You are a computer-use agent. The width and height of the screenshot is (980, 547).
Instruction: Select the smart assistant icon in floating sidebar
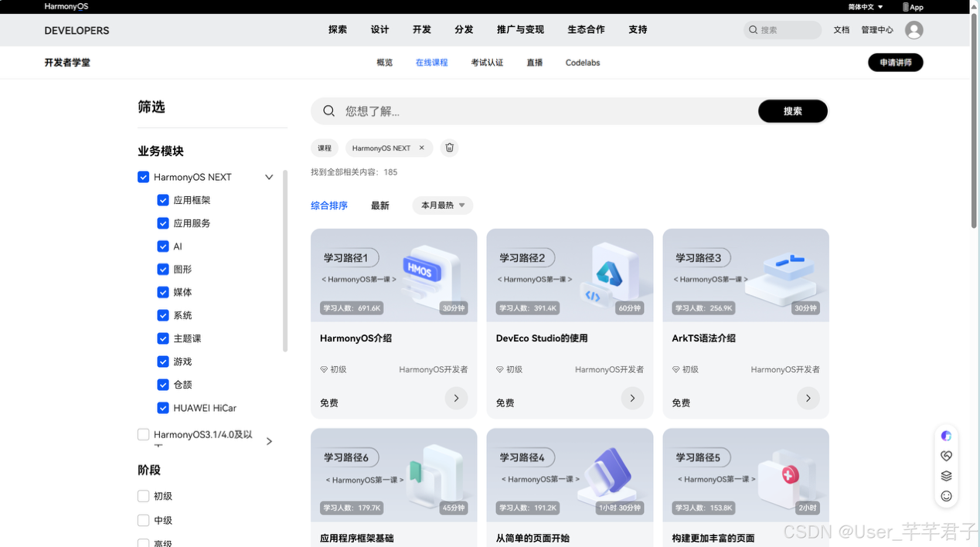pos(946,435)
